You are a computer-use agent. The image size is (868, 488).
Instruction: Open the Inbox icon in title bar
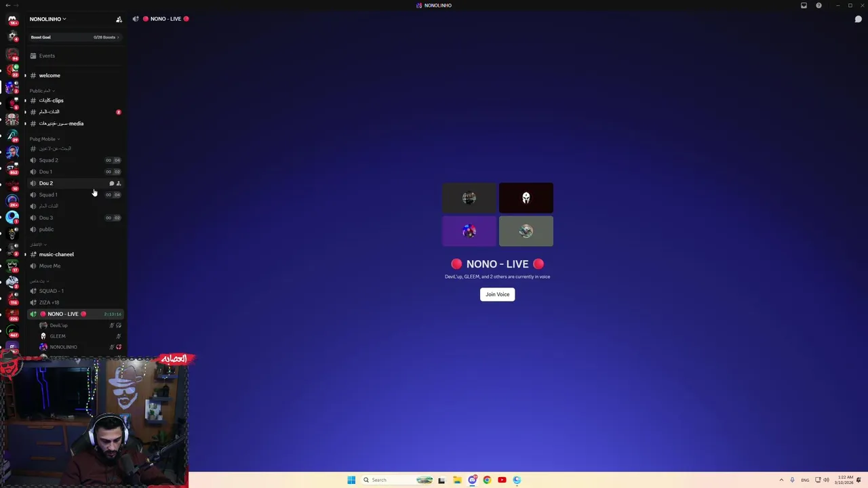coord(804,5)
